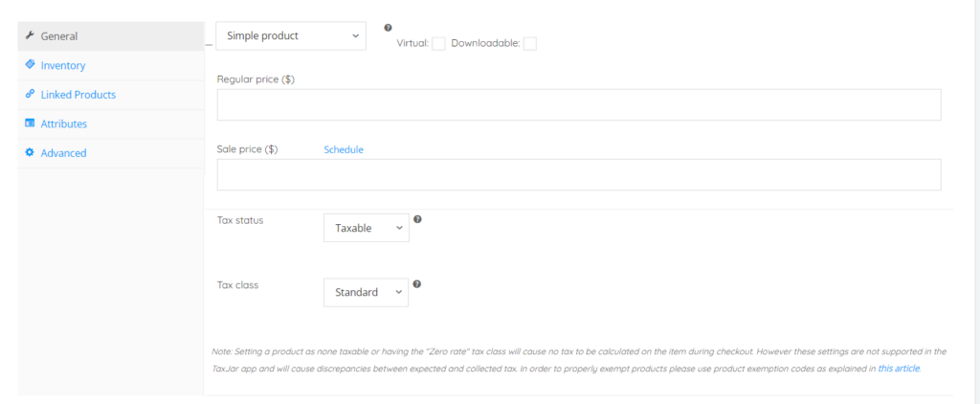This screenshot has width=980, height=404.
Task: Click the Advanced gear icon
Action: coord(30,153)
